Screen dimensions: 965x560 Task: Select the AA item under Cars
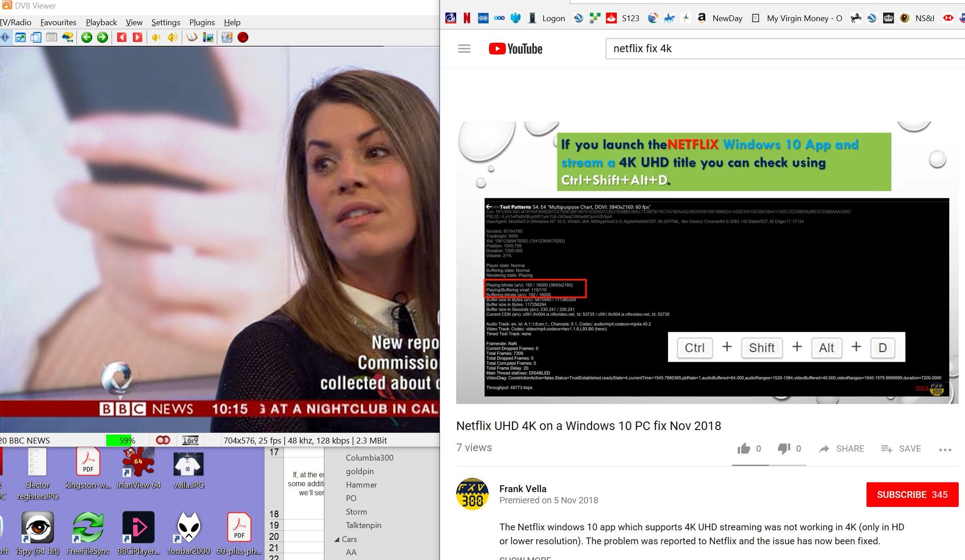[351, 552]
